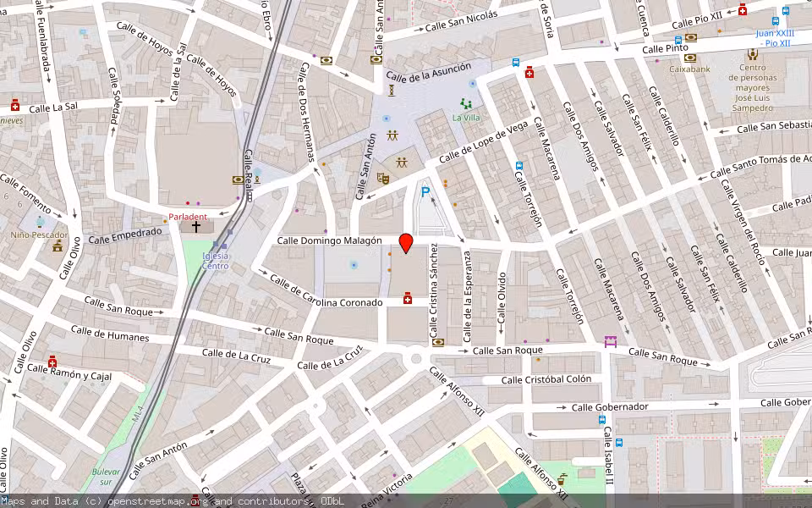Select the Calle de Lope de Vega label
Viewport: 812px width, 508px height.
tap(484, 141)
